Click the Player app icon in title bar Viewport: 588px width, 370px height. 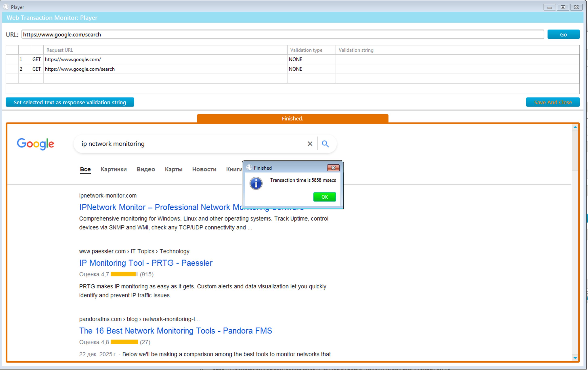(6, 7)
